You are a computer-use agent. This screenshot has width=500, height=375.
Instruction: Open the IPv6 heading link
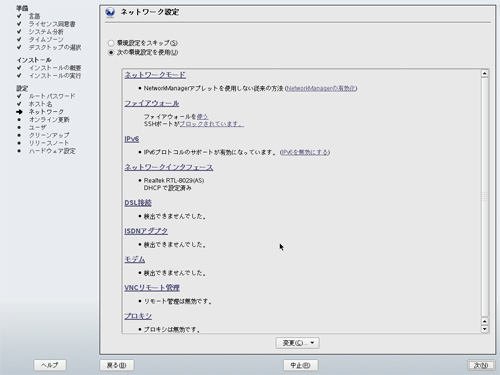132,139
